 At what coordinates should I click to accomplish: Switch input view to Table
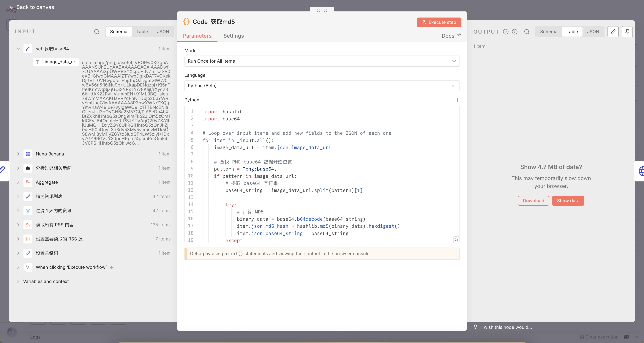pyautogui.click(x=142, y=32)
